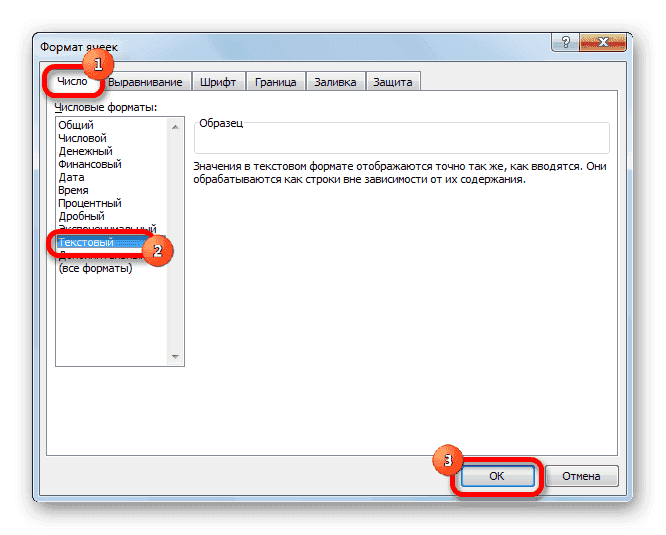Click the help question mark icon
The height and width of the screenshot is (535, 666).
[565, 42]
